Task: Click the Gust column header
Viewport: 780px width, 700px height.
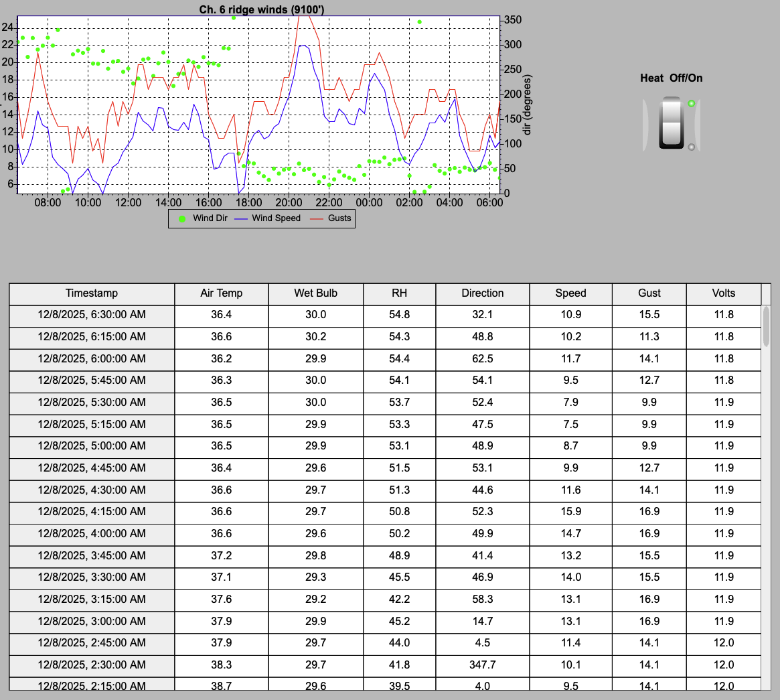Action: pyautogui.click(x=649, y=294)
